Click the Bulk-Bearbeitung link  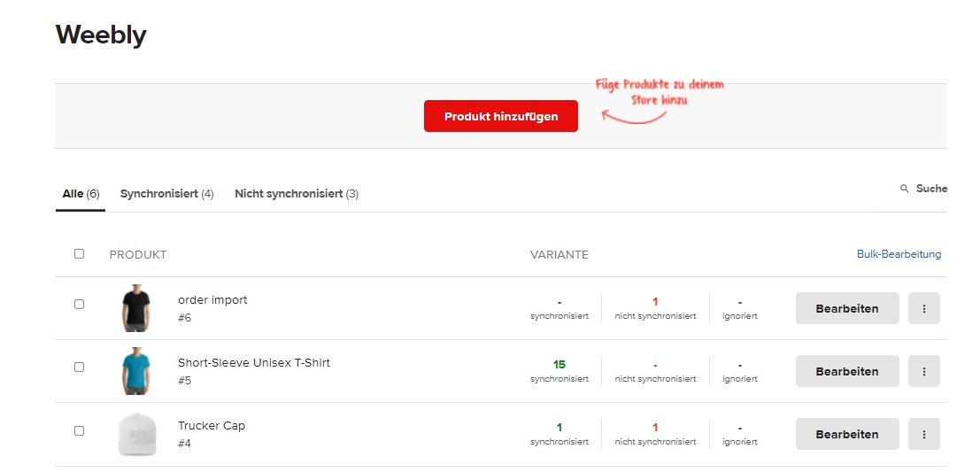pyautogui.click(x=899, y=254)
